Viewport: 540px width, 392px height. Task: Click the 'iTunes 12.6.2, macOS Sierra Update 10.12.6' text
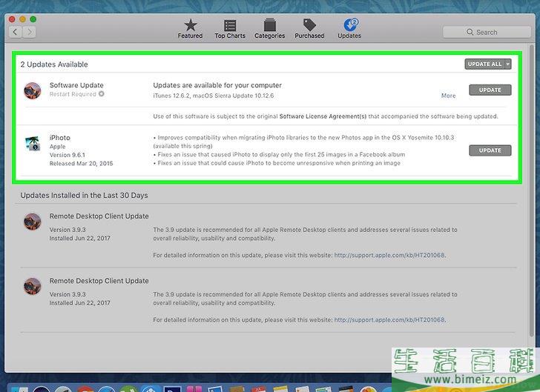tap(214, 96)
